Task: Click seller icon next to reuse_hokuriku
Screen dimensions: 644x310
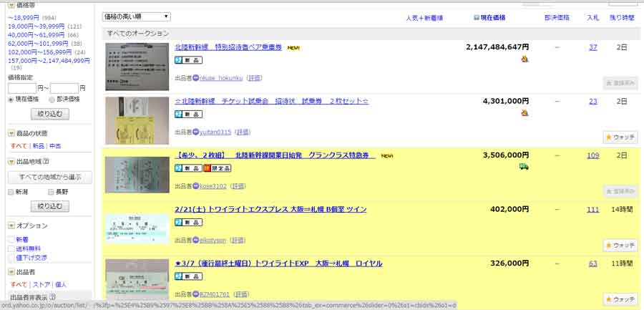Action: click(195, 77)
